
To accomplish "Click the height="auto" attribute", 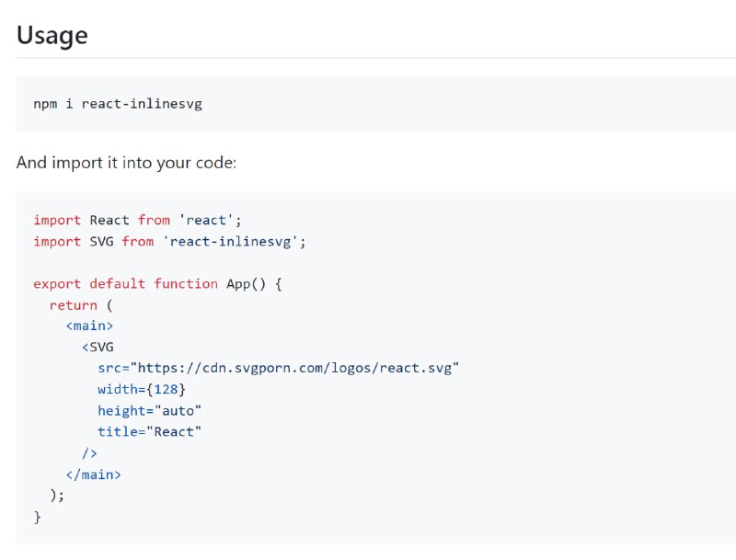I will [149, 411].
